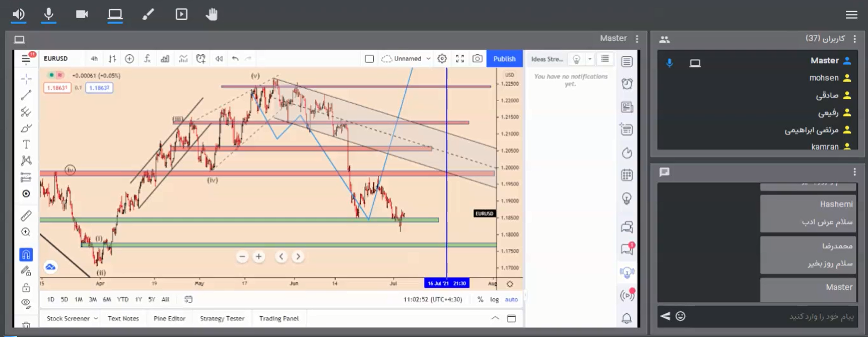Image resolution: width=868 pixels, height=337 pixels.
Task: Click the magnet mode icon
Action: point(26,254)
